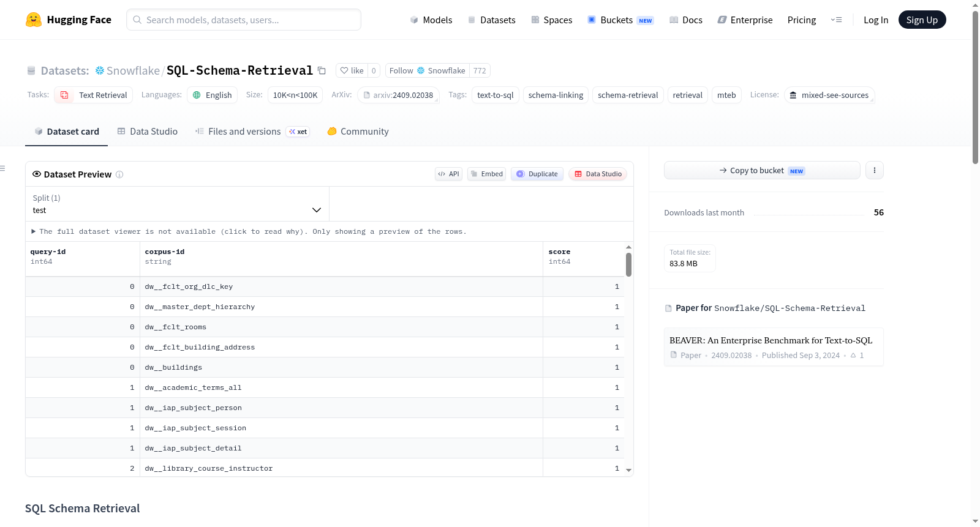This screenshot has height=527, width=980.
Task: Follow the Snowflake organization
Action: pos(428,70)
